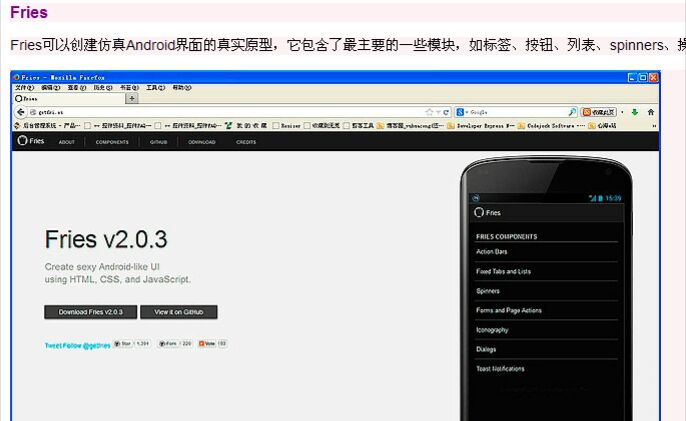Viewport: 686px width, 421px height.
Task: Open the 后台管理系统 bookmark
Action: click(x=47, y=126)
